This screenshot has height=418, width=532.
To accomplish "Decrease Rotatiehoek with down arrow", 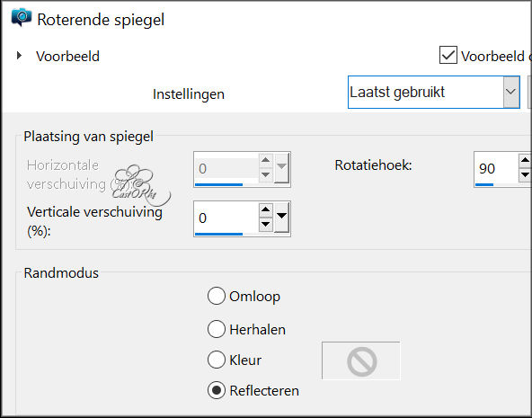I will point(525,174).
